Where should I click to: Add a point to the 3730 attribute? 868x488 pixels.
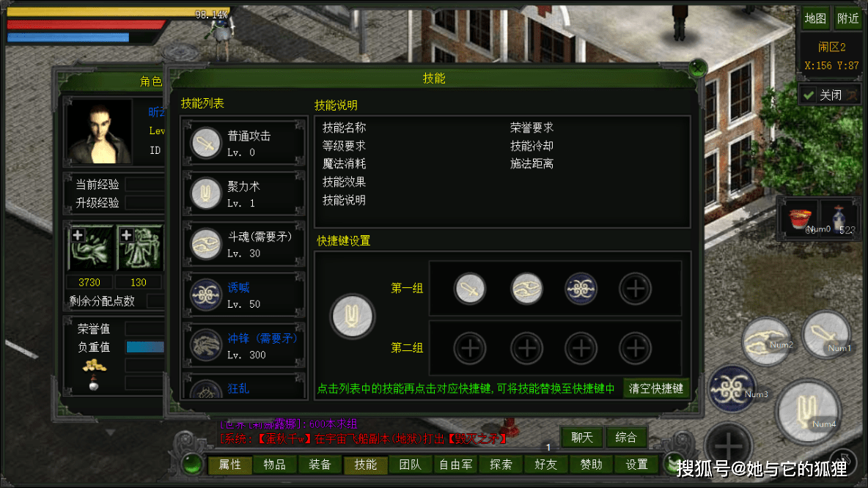(x=78, y=235)
